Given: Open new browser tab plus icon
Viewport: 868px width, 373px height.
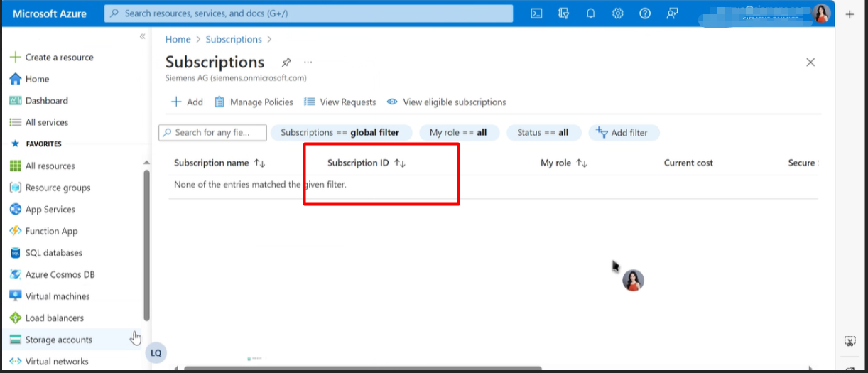Looking at the screenshot, I should (850, 14).
